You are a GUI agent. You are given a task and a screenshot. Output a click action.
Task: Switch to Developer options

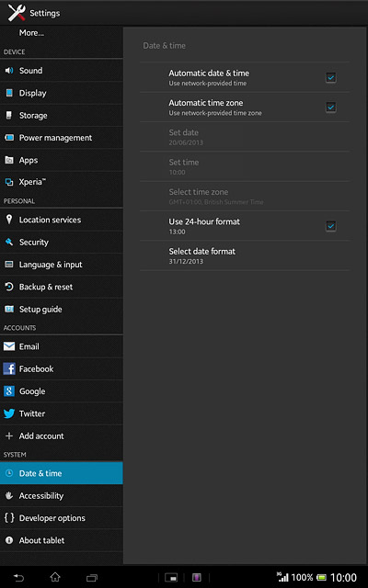[62, 518]
